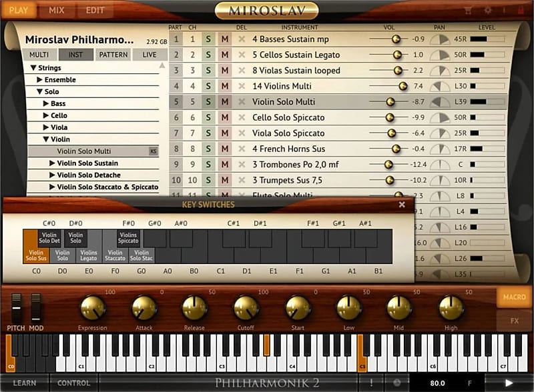Click the exclamation mark icon in bottom bar
534x392 pixels.
click(372, 383)
